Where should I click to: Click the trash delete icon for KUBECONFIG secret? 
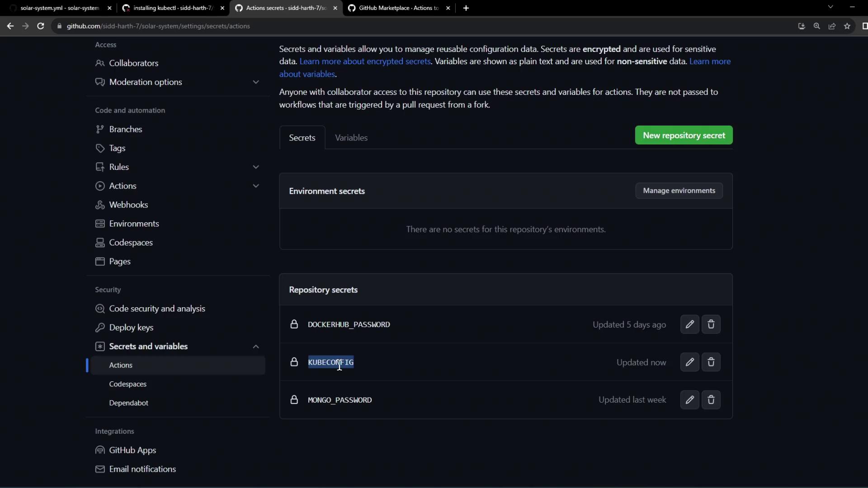coord(711,362)
